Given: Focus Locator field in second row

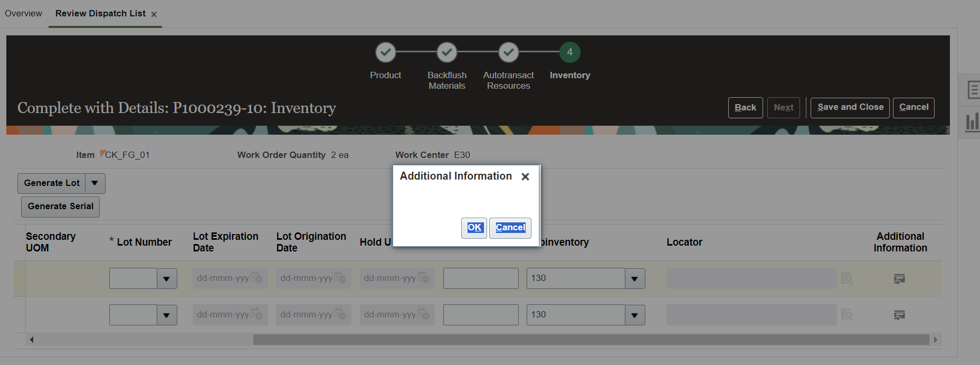Looking at the screenshot, I should coord(751,315).
